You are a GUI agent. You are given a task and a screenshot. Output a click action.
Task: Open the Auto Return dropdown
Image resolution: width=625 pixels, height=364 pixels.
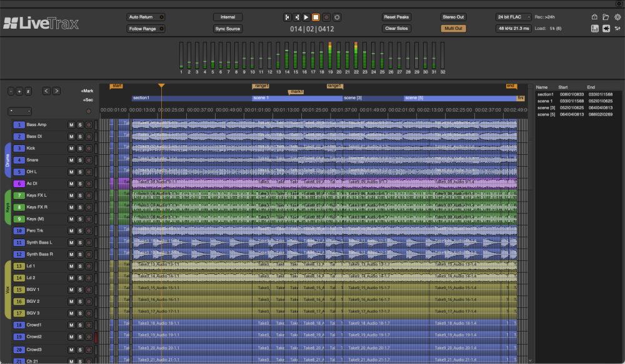click(x=146, y=17)
